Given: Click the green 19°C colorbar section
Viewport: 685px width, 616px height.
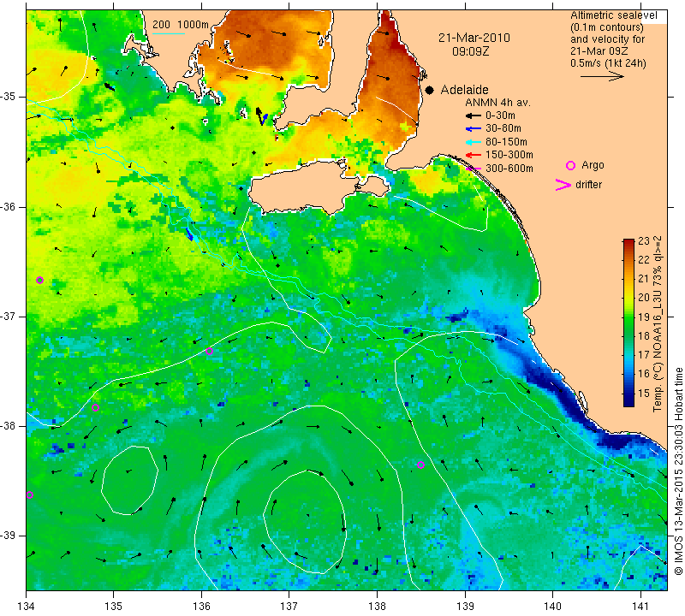Looking at the screenshot, I should 628,317.
